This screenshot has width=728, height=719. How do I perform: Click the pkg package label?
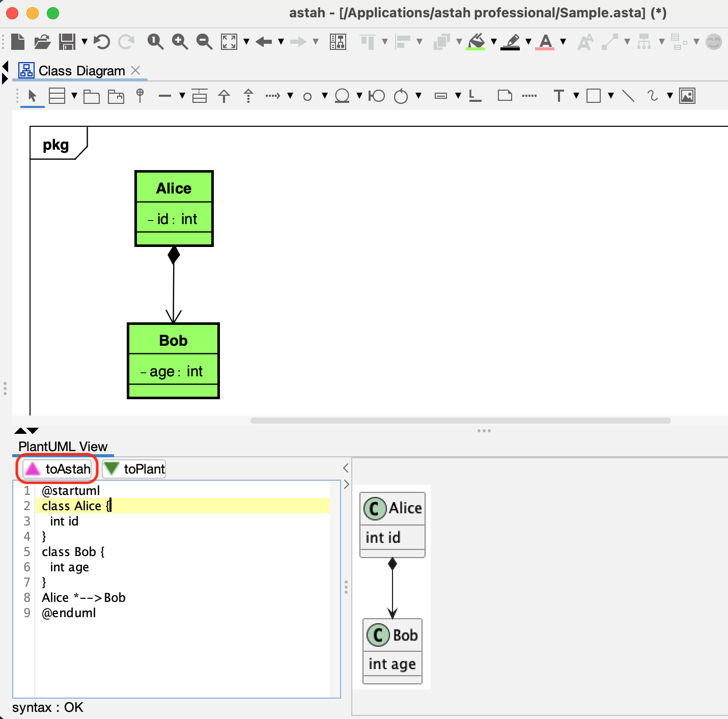(x=56, y=145)
